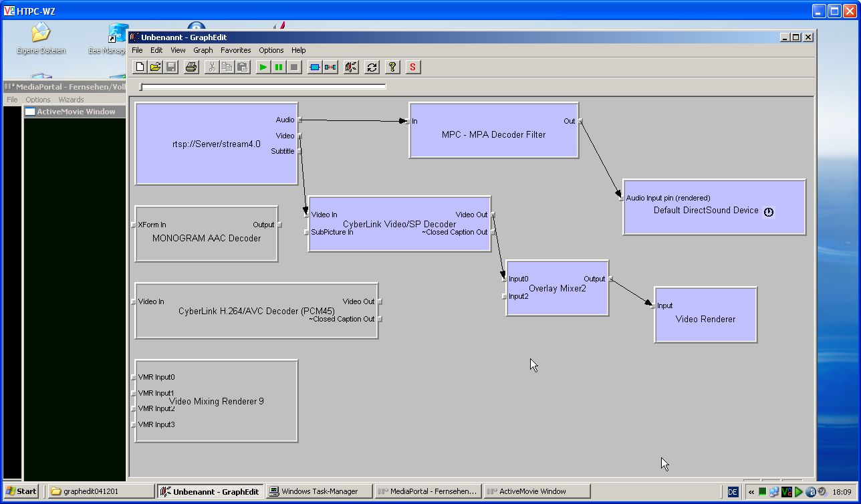Click the red S toolbar icon
Image resolution: width=861 pixels, height=504 pixels.
(x=413, y=67)
